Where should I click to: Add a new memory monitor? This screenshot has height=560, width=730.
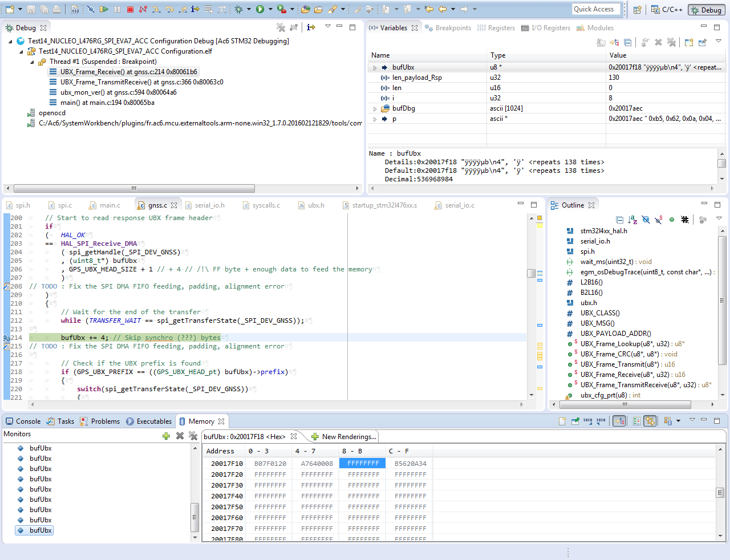tap(166, 436)
